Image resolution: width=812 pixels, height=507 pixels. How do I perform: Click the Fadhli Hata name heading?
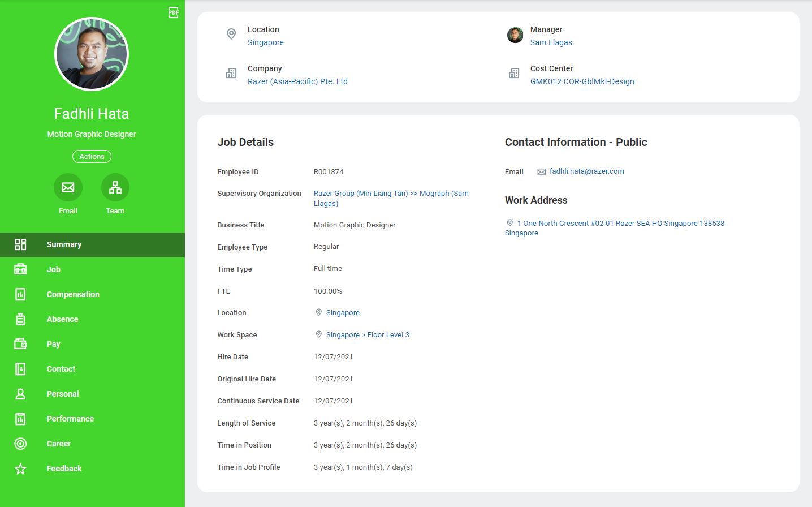point(92,114)
